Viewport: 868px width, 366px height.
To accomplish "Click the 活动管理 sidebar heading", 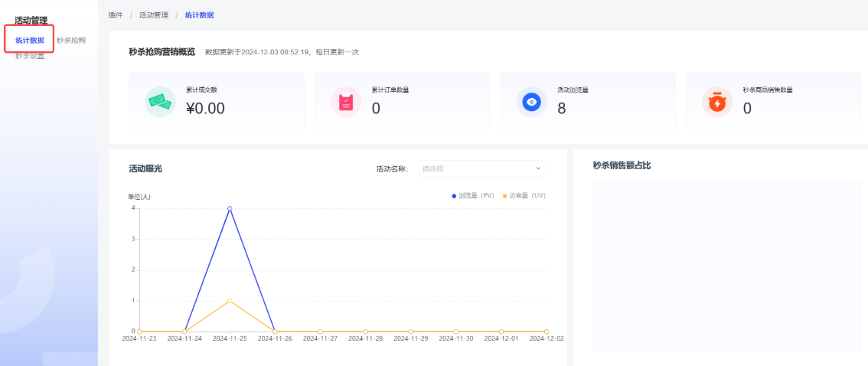I will tap(31, 21).
